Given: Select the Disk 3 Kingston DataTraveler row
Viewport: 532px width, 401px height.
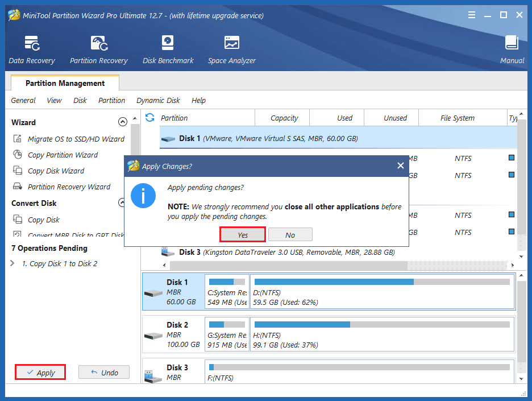Looking at the screenshot, I should pyautogui.click(x=338, y=253).
